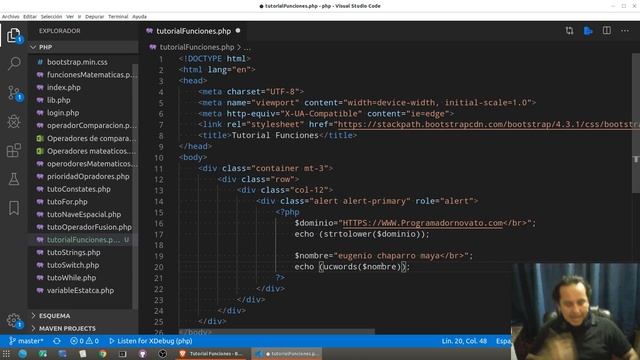The height and width of the screenshot is (360, 640).
Task: Open bootstrap.min.css in the explorer
Action: click(x=77, y=62)
